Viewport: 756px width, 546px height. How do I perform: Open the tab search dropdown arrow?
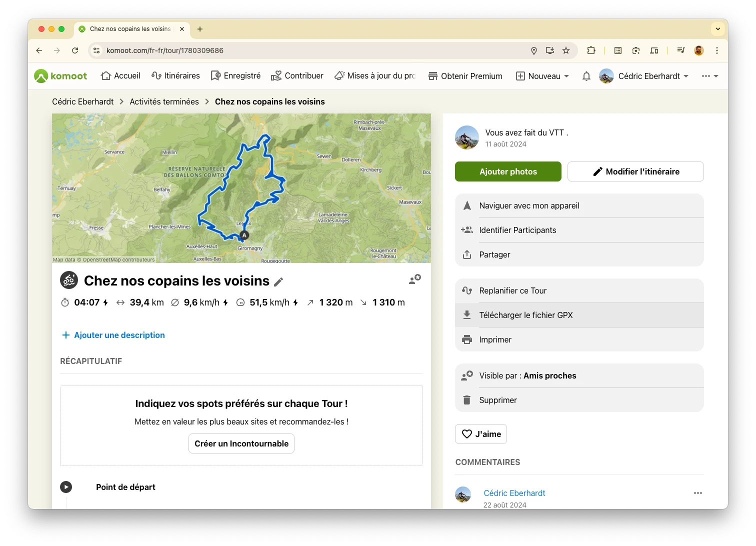pos(718,29)
